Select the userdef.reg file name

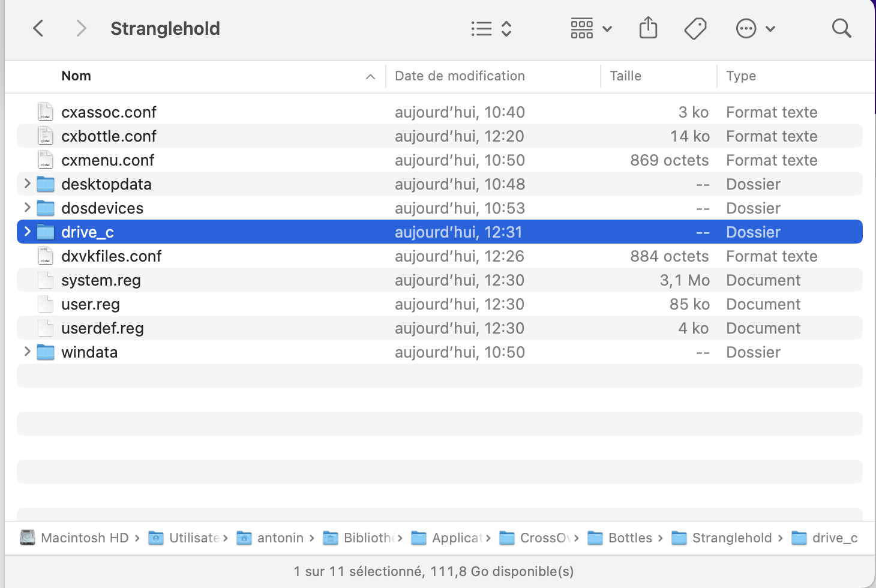[103, 328]
